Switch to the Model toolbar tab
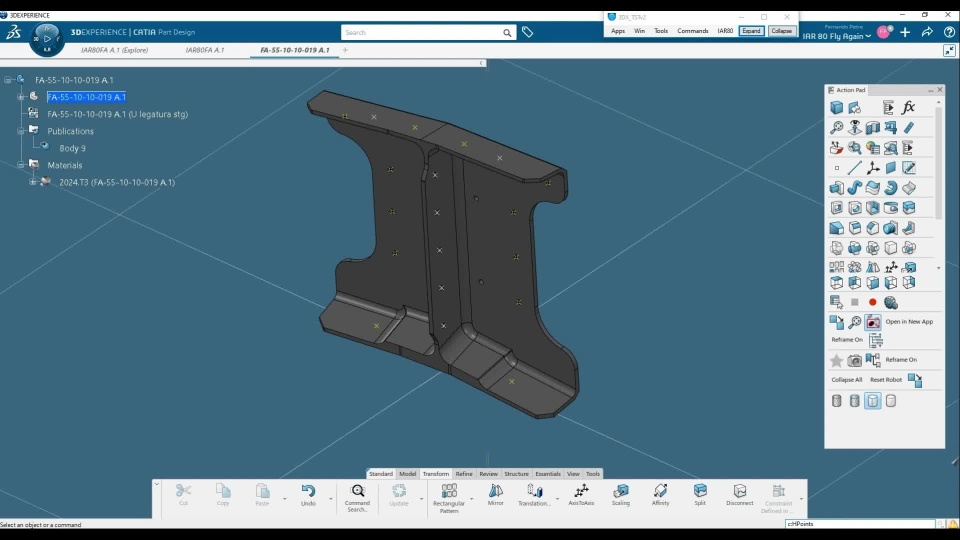 (408, 474)
